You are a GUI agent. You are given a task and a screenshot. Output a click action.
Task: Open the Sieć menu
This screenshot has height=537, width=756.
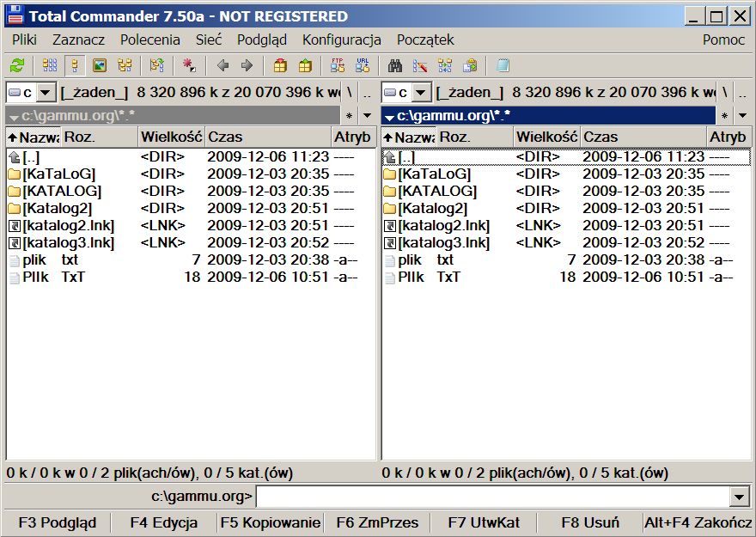click(209, 40)
